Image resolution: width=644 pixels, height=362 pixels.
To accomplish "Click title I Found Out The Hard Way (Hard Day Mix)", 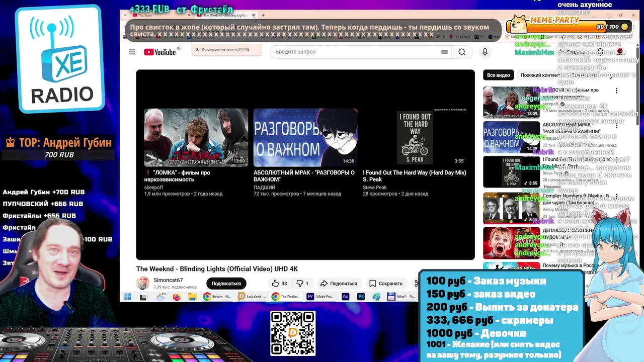I will [415, 176].
